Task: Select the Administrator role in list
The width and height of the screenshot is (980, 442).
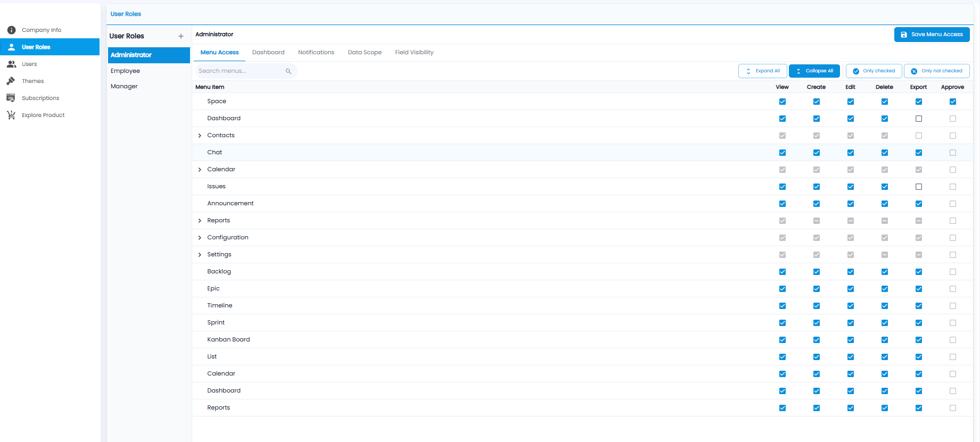Action: (149, 55)
